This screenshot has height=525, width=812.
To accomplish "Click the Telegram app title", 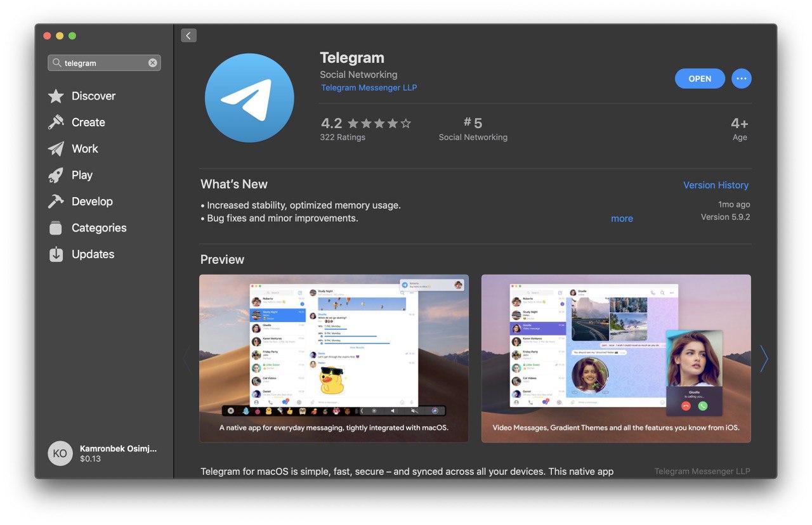I will (352, 58).
